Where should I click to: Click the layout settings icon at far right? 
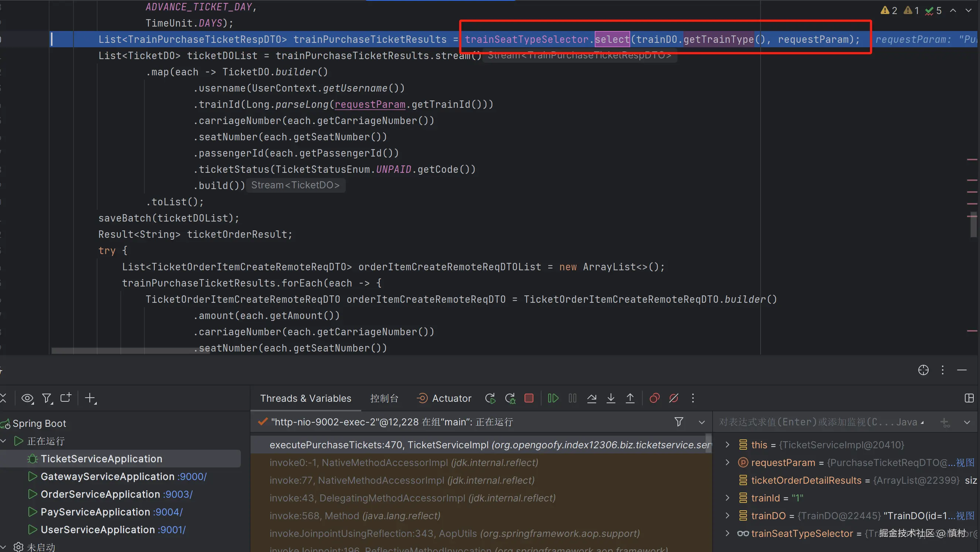tap(969, 398)
